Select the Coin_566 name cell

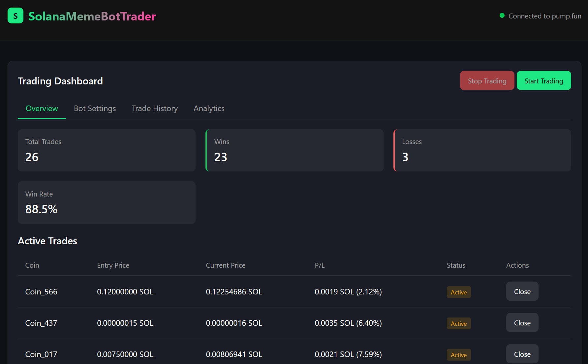click(41, 292)
